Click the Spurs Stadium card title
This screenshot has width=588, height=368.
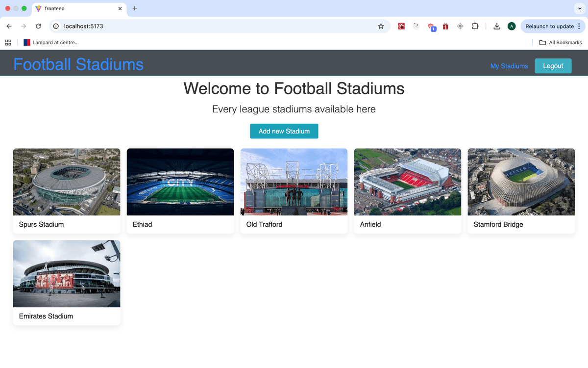(x=41, y=224)
